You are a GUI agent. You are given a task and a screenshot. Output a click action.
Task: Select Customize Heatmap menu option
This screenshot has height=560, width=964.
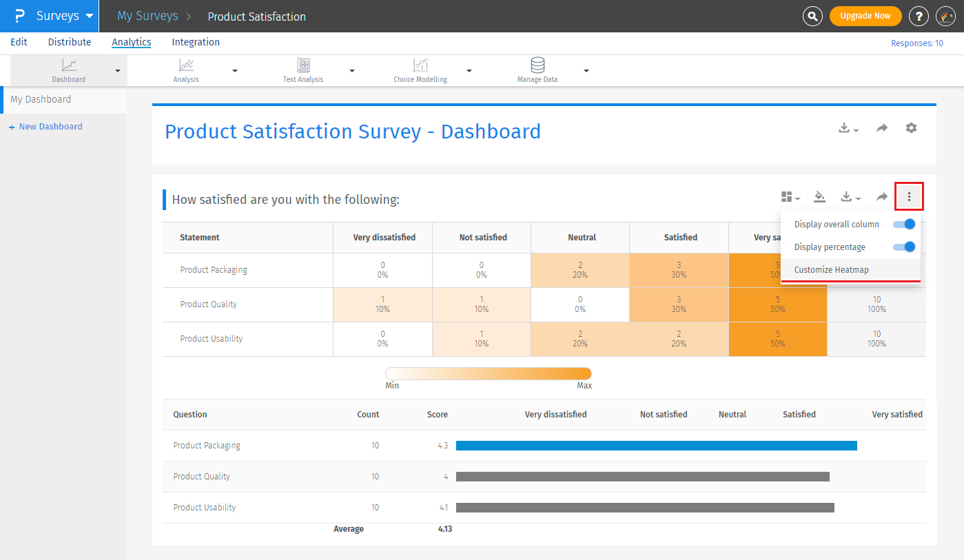click(831, 270)
